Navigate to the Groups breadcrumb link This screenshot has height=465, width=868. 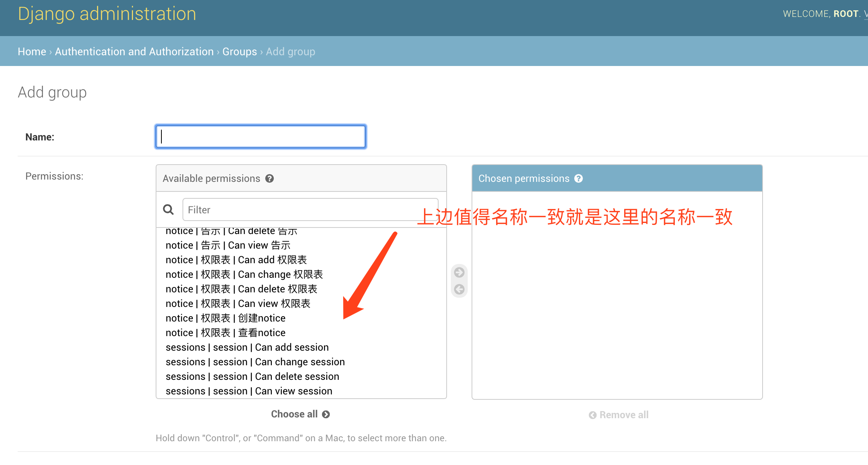(x=240, y=51)
